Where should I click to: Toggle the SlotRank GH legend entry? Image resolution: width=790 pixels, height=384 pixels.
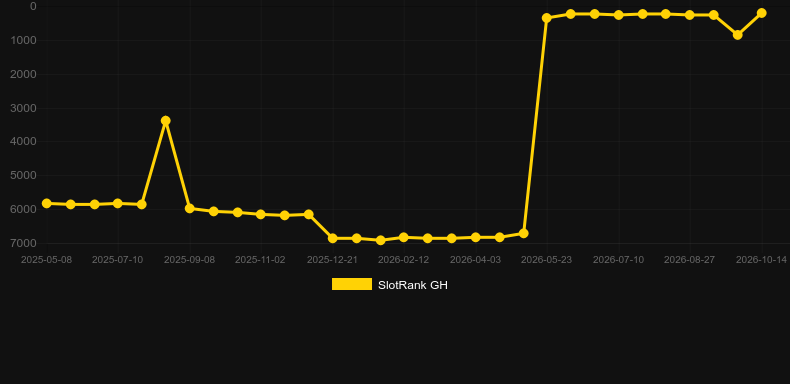pos(389,285)
